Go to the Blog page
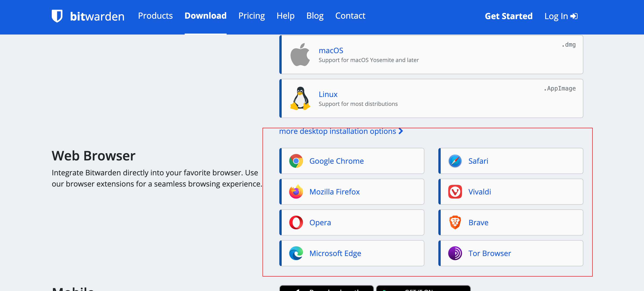 (315, 16)
